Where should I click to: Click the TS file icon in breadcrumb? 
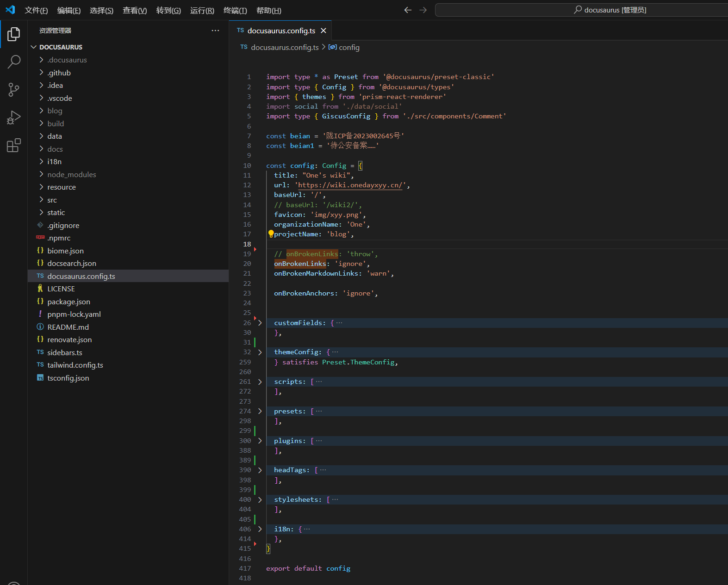tap(244, 47)
